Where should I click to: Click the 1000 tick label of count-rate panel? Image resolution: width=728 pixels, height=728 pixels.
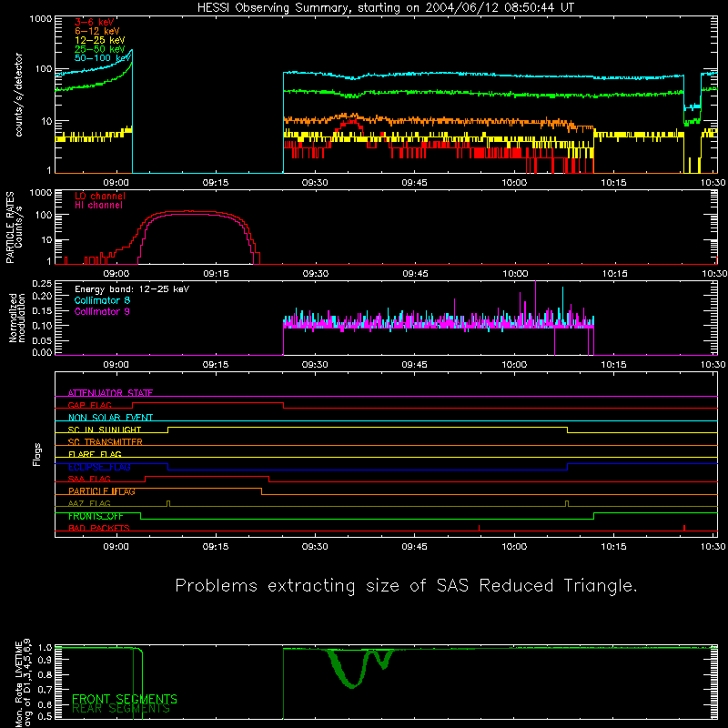[41, 19]
